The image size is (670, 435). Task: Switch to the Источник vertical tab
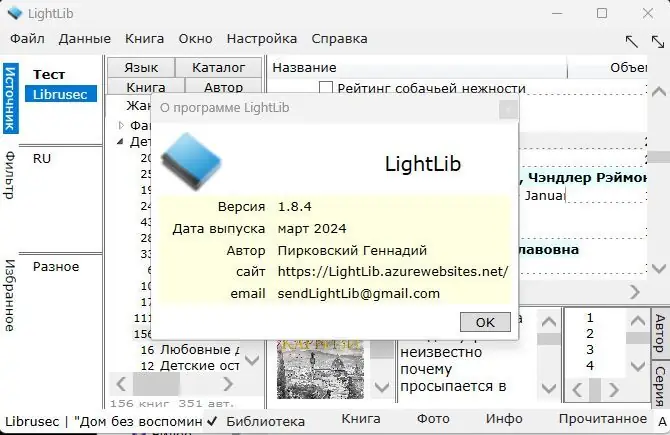pos(10,99)
